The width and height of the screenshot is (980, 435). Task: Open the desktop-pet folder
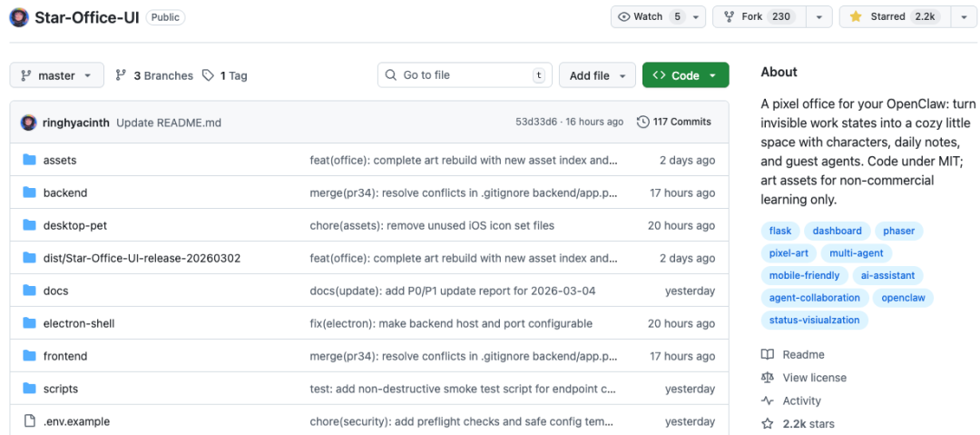75,225
